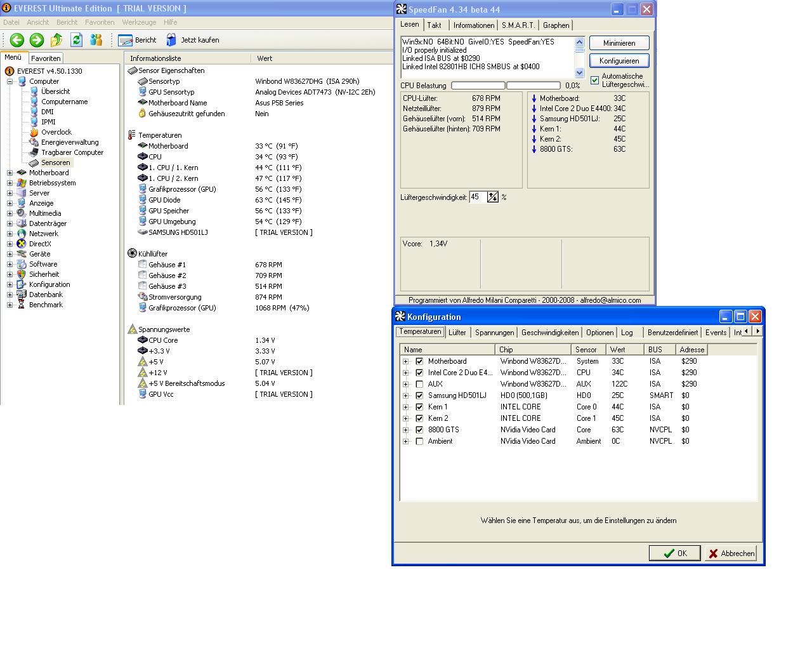812x650 pixels.
Task: Click the Betriebssystem Windows icon in tree
Action: pos(22,183)
